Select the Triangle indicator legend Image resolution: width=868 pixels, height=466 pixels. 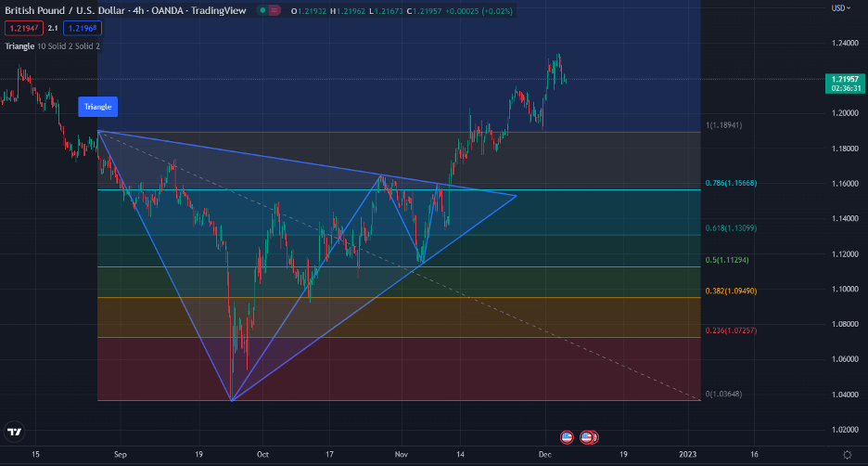(19, 45)
